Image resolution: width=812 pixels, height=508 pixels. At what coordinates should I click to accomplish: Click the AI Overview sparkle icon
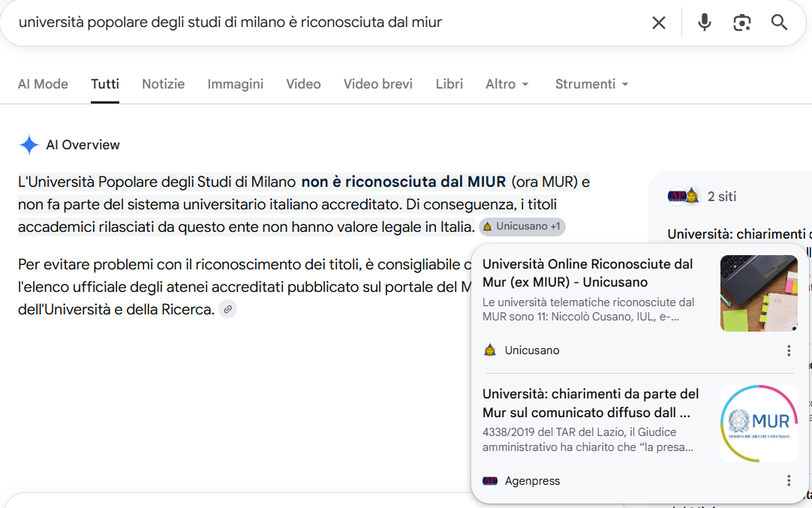pyautogui.click(x=29, y=145)
